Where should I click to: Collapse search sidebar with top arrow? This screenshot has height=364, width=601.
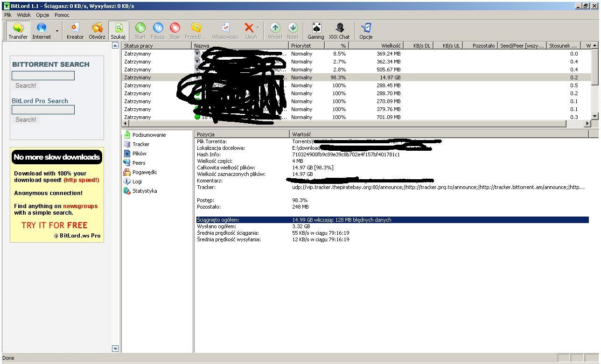(115, 45)
